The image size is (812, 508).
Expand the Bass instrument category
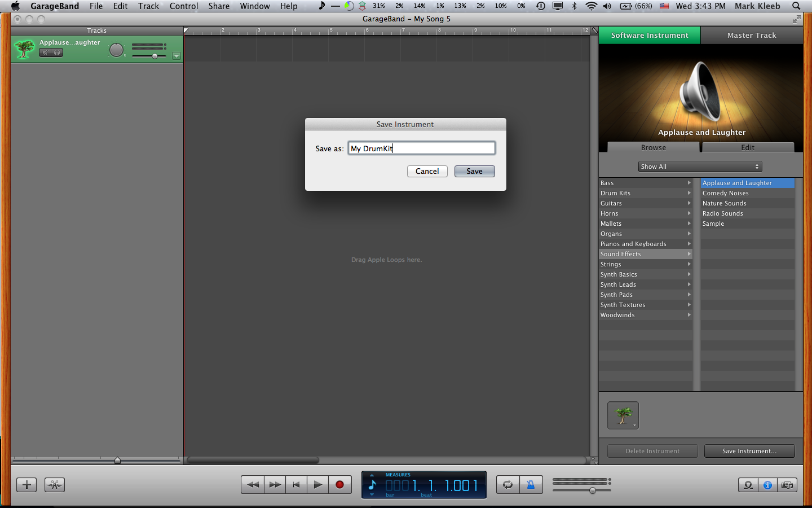(646, 183)
